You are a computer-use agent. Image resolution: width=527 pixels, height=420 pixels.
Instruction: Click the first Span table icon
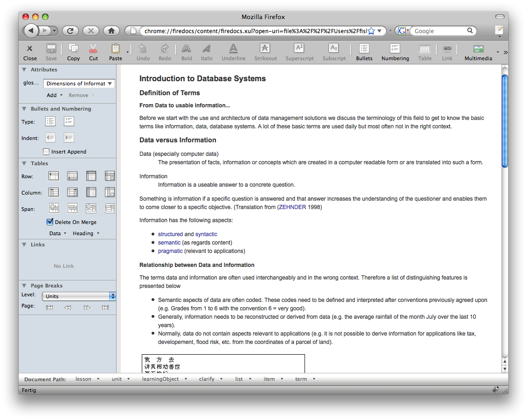coord(54,208)
